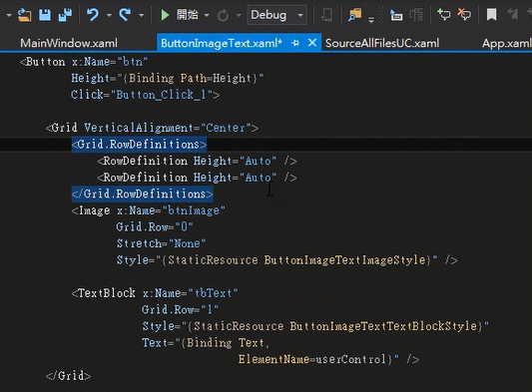The height and width of the screenshot is (392, 532).
Task: Click the Grid VerticalAlignment="Center" line
Action: pos(152,128)
